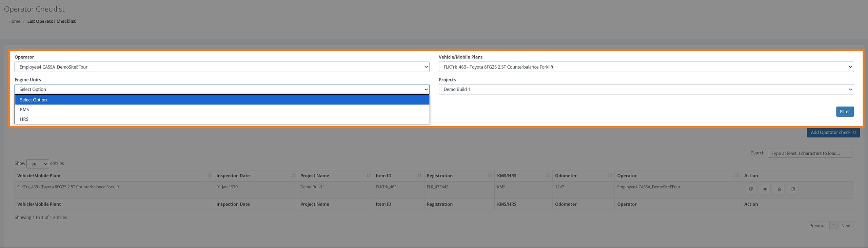This screenshot has height=248, width=868.
Task: Focus the table Search input field
Action: 809,153
